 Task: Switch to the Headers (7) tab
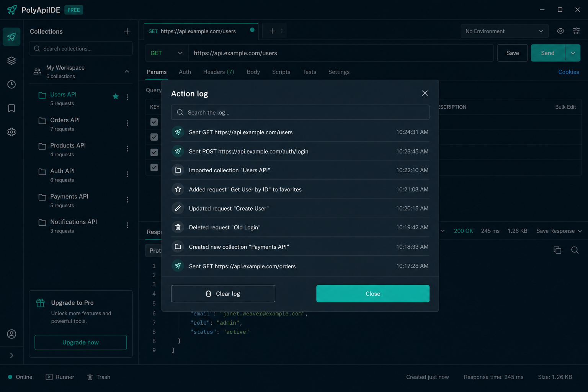[219, 72]
